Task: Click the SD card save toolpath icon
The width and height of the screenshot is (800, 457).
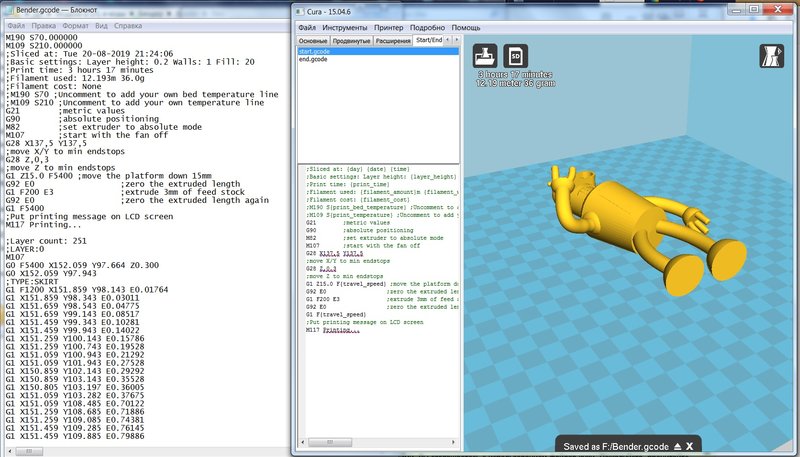Action: click(x=515, y=54)
